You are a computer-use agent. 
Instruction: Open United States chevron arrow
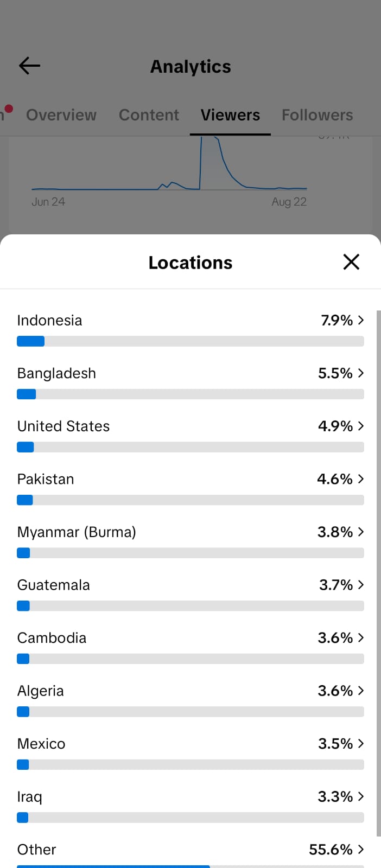(x=361, y=426)
